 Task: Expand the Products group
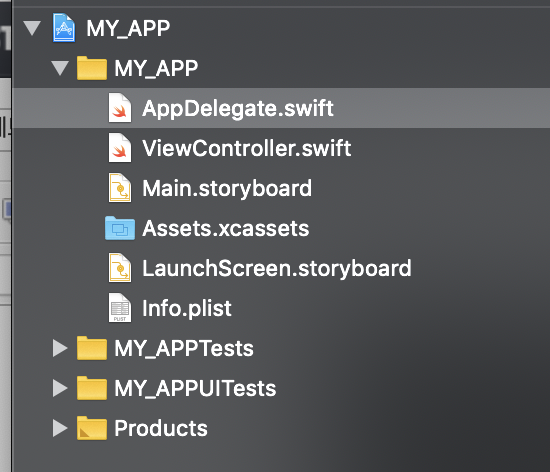(60, 428)
